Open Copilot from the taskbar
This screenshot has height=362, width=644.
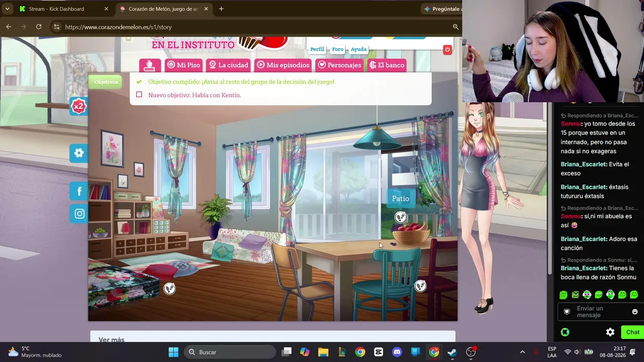[x=305, y=352]
